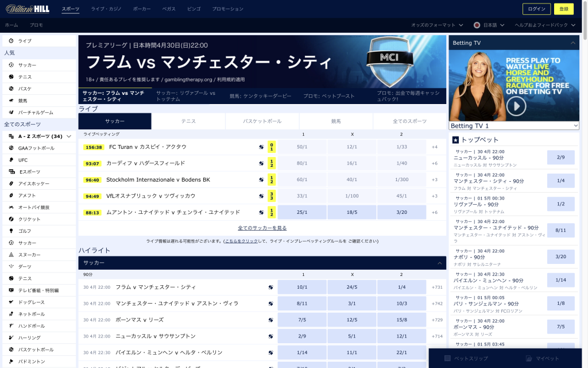Viewport: 588px width, 368px height.
Task: Click the horse racing icon in the popular list
Action: [x=11, y=101]
